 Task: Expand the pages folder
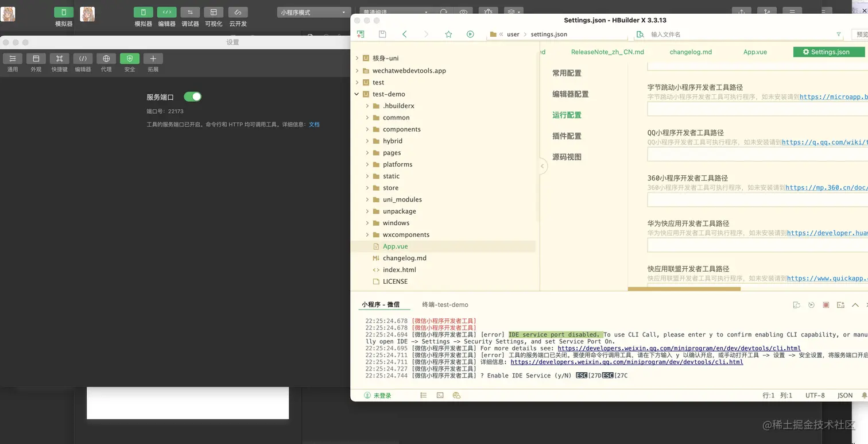pos(367,153)
